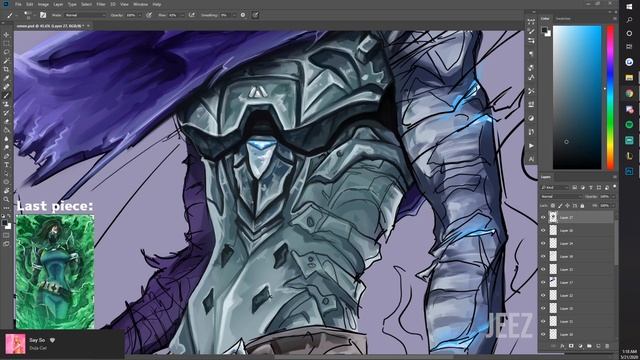Open smoothing options gear icon

click(243, 15)
